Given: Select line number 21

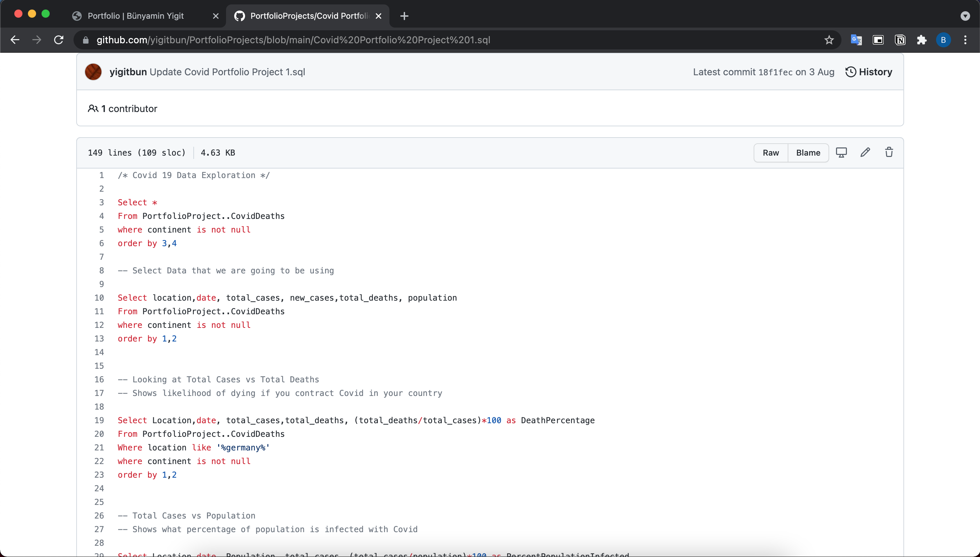Looking at the screenshot, I should (x=99, y=448).
